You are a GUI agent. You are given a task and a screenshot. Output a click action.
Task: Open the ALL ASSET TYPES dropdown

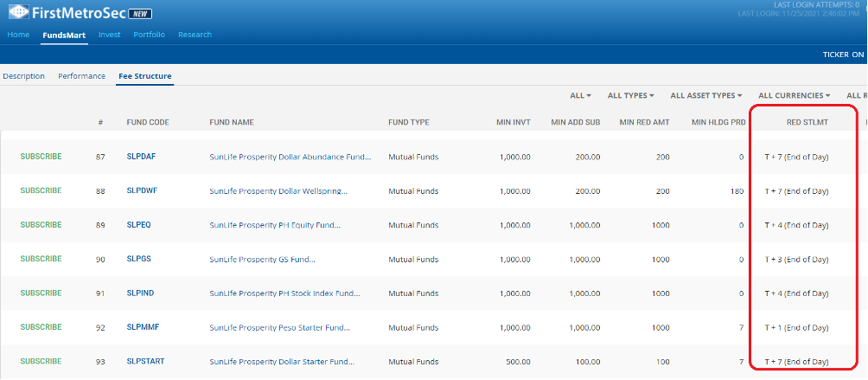point(706,95)
